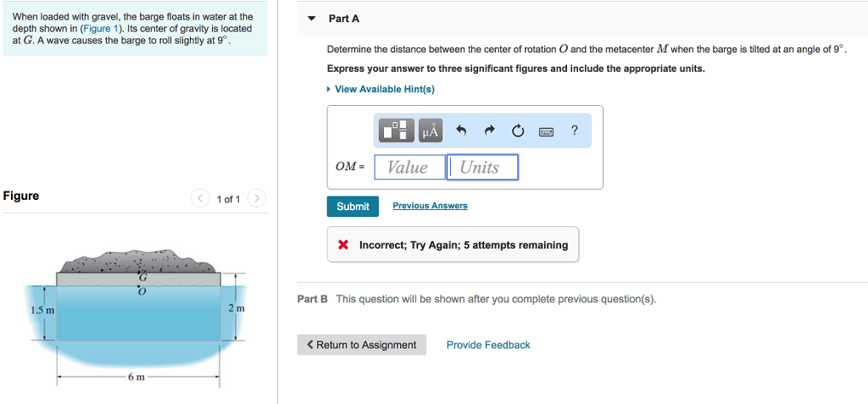
Task: Click Return to Assignment button
Action: tap(361, 345)
